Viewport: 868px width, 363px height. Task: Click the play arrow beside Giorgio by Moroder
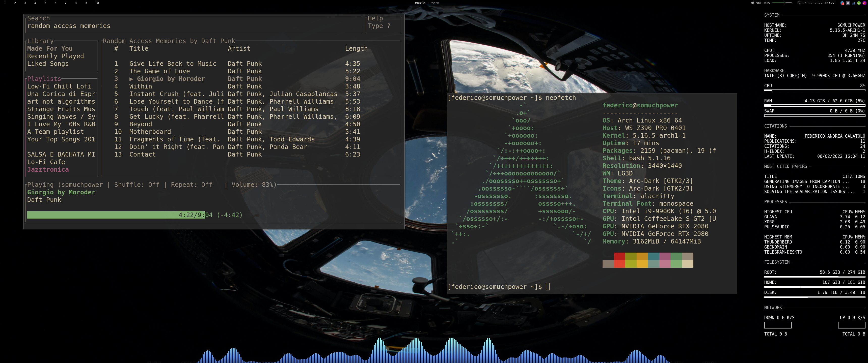131,79
